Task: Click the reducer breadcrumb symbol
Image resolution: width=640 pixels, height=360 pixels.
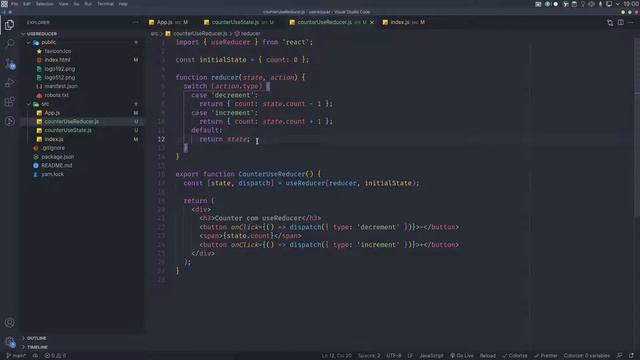Action: click(x=247, y=33)
